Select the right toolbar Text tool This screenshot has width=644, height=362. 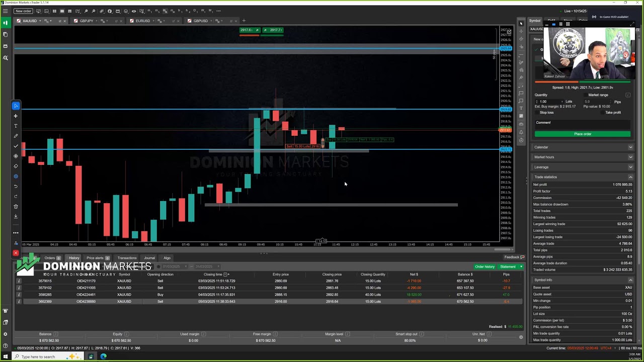(521, 108)
